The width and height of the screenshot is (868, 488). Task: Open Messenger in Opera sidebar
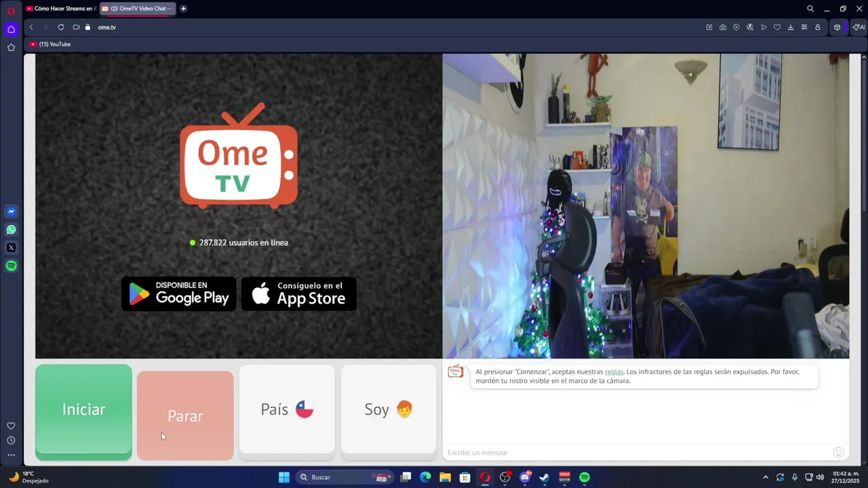coord(11,211)
